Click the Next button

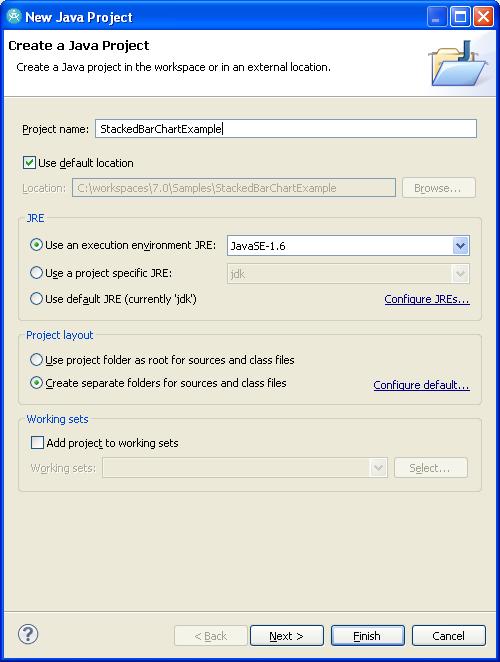(287, 635)
